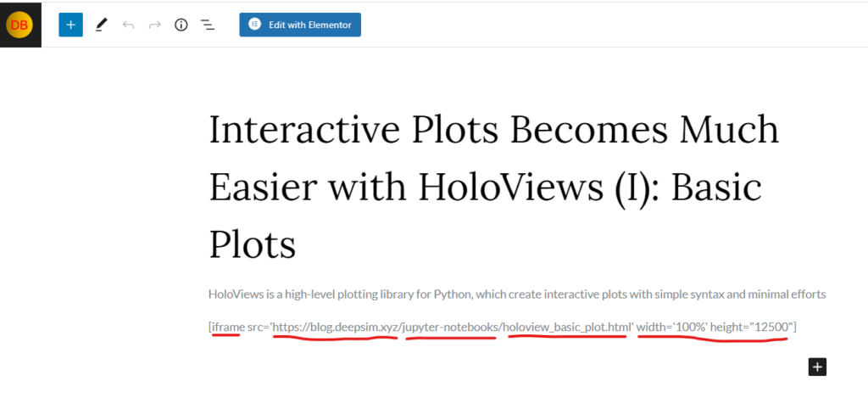Add a block with the black plus button
The height and width of the screenshot is (398, 868).
[x=817, y=367]
